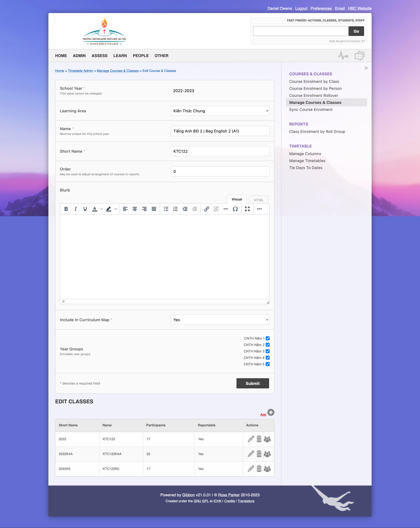Go to HOME menu item

click(61, 56)
